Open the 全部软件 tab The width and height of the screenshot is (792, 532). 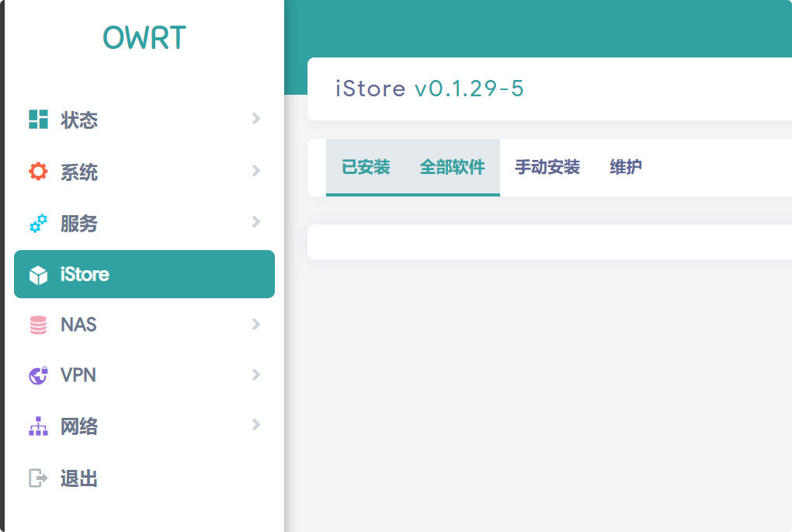(452, 167)
